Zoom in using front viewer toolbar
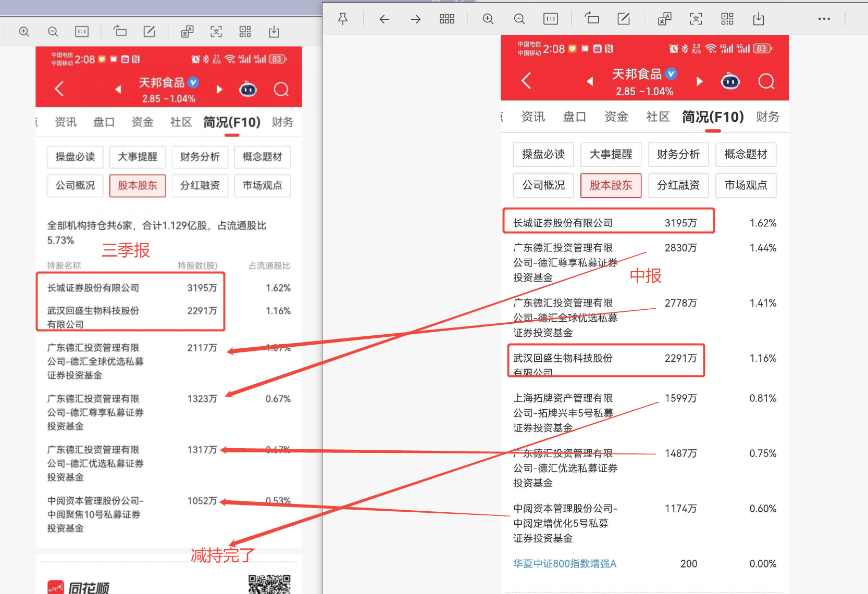This screenshot has height=594, width=868. tap(488, 19)
